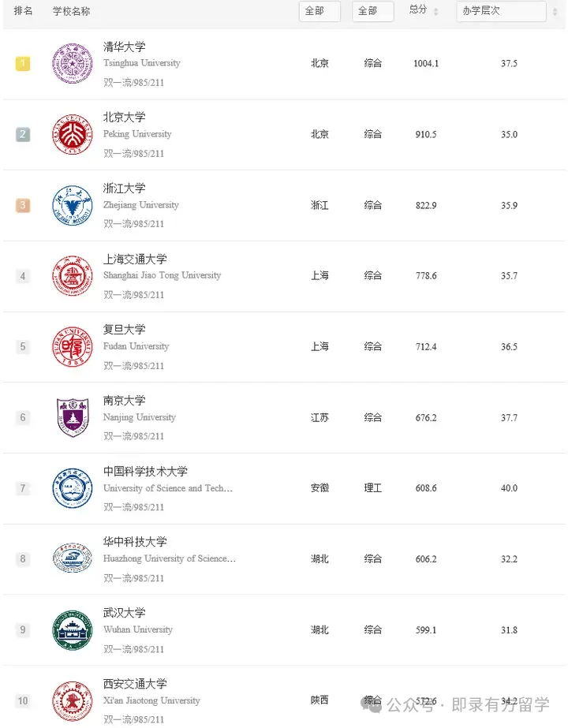Click the Wuhan University green emblem
Viewport: 568px width, 728px height.
pos(72,630)
